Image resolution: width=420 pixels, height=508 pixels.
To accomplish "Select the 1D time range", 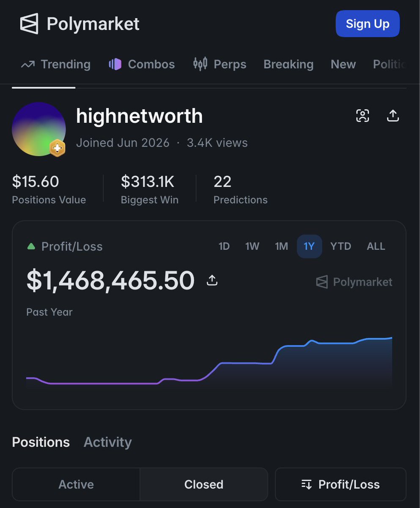I will pos(224,246).
